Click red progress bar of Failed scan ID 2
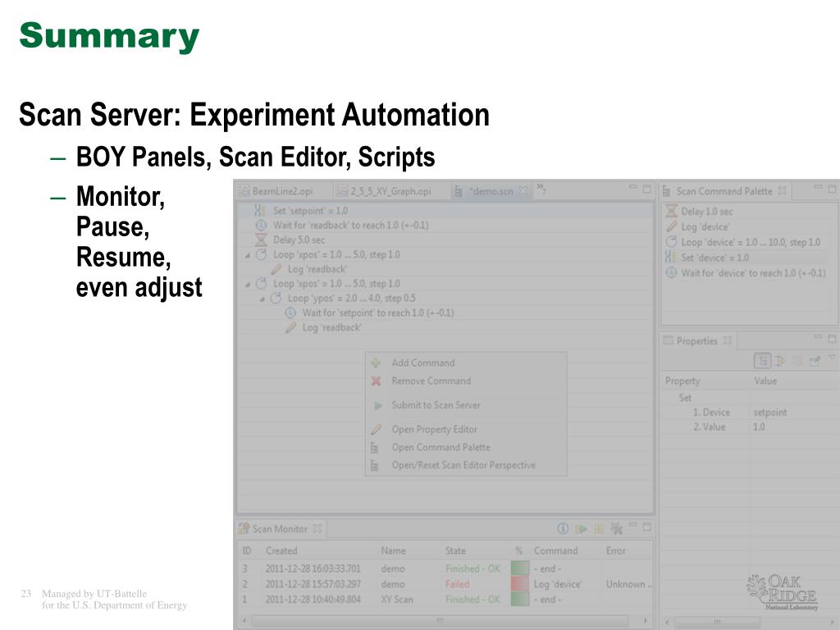 tap(519, 584)
